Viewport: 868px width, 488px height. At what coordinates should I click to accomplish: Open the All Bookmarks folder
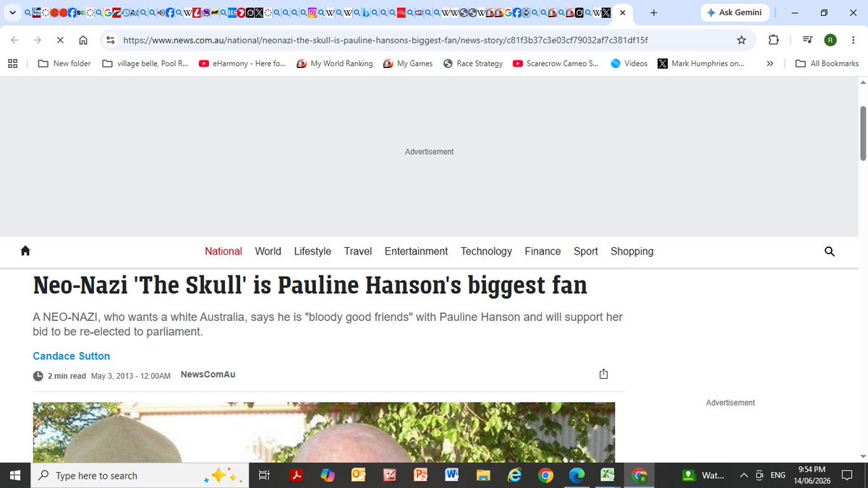coord(827,64)
